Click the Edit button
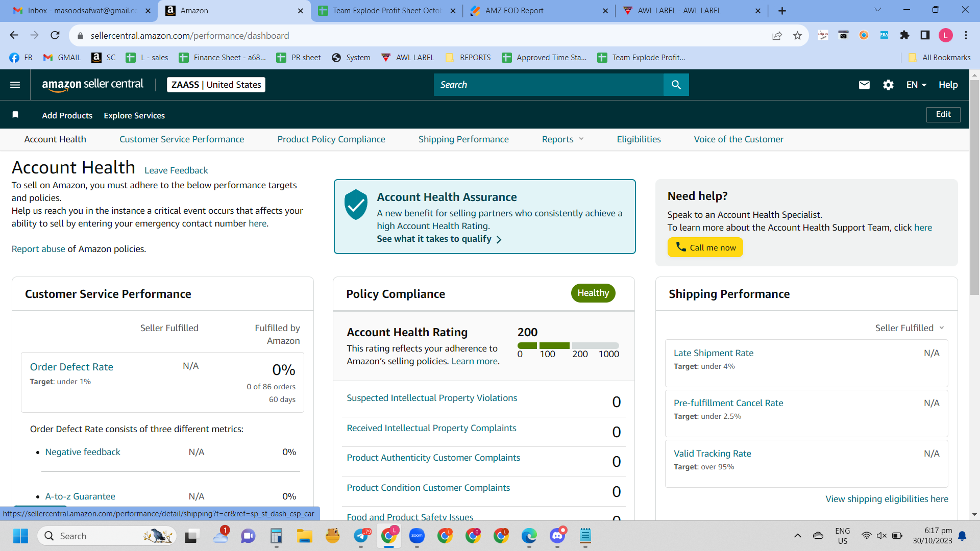The height and width of the screenshot is (551, 980). 943,114
